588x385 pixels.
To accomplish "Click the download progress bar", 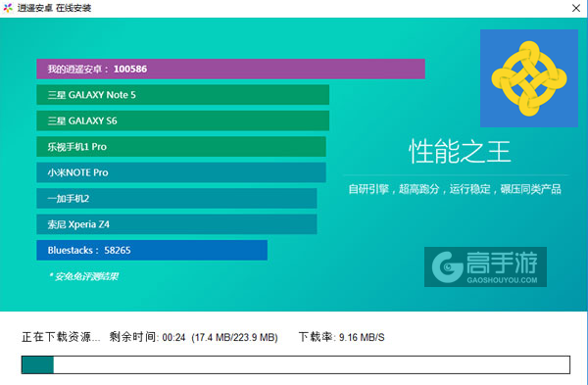I will (296, 364).
